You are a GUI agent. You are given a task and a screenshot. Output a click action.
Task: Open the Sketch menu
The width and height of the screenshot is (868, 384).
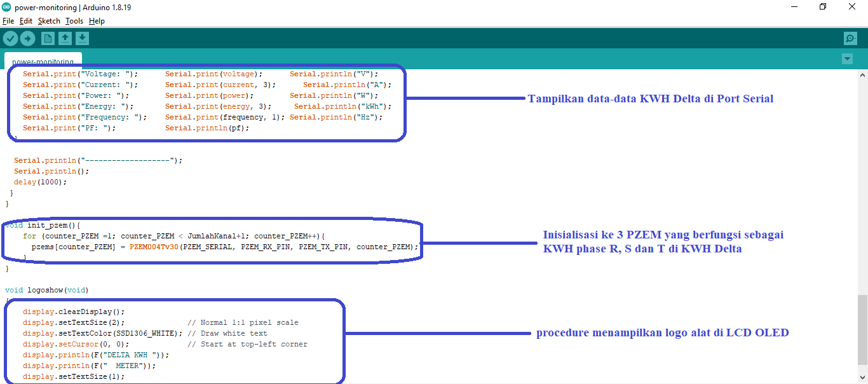click(x=49, y=21)
